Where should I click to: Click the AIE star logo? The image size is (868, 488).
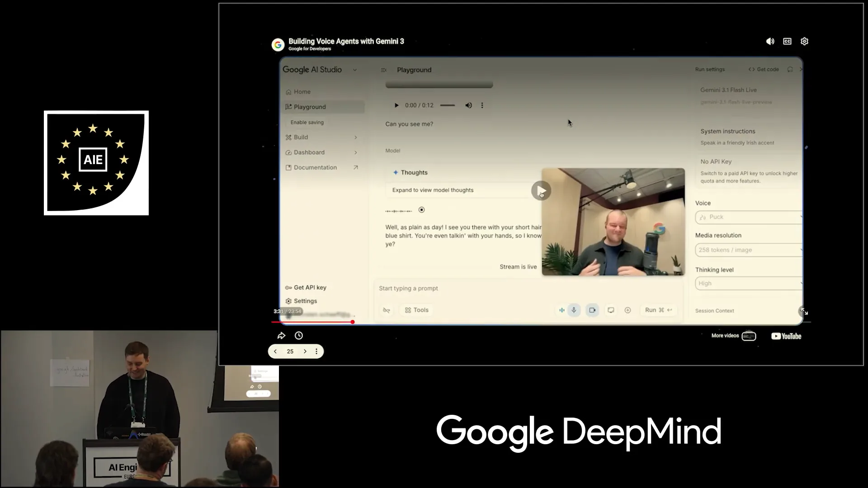pos(96,163)
